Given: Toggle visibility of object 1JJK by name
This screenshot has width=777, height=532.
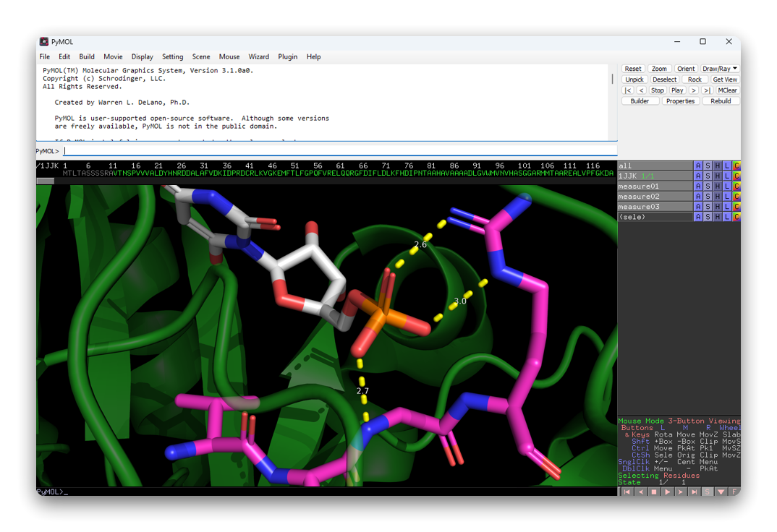Looking at the screenshot, I should pos(655,176).
